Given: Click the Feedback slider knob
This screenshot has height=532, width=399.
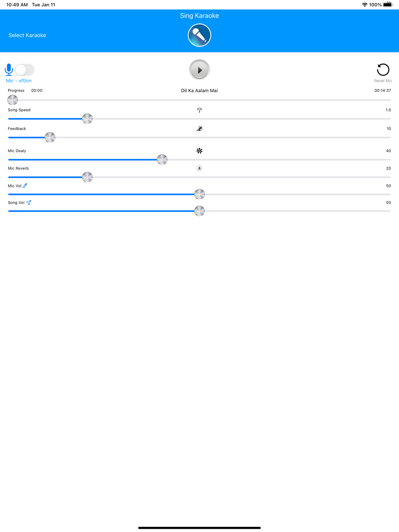Looking at the screenshot, I should 50,138.
